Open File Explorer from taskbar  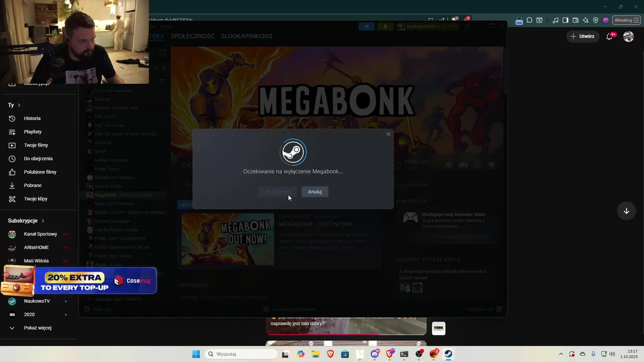click(x=315, y=354)
